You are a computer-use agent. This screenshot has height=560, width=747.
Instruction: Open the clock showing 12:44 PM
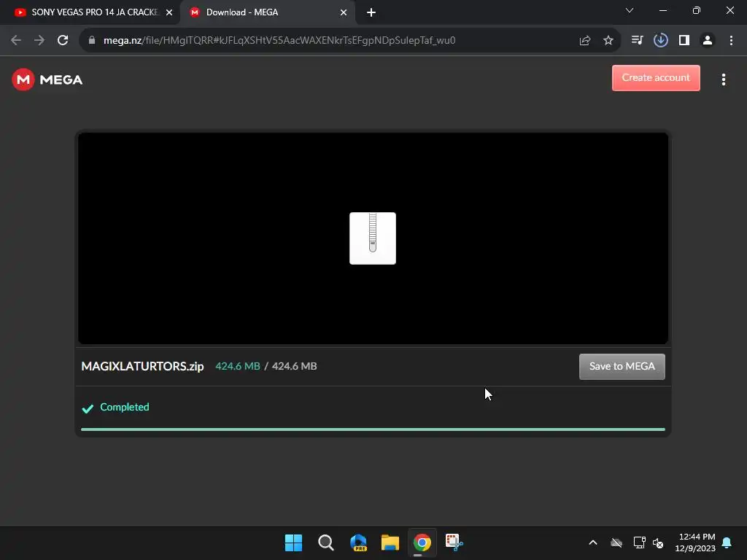(x=695, y=542)
